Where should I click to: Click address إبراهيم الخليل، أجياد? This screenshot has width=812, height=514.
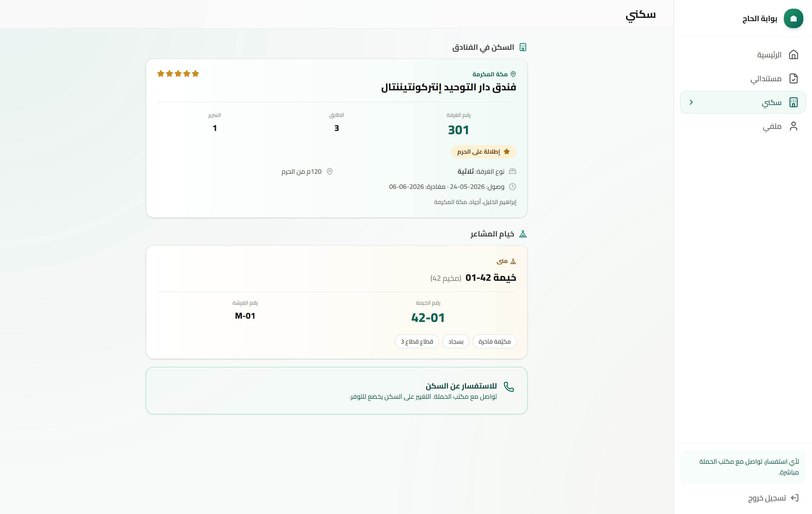pyautogui.click(x=475, y=202)
